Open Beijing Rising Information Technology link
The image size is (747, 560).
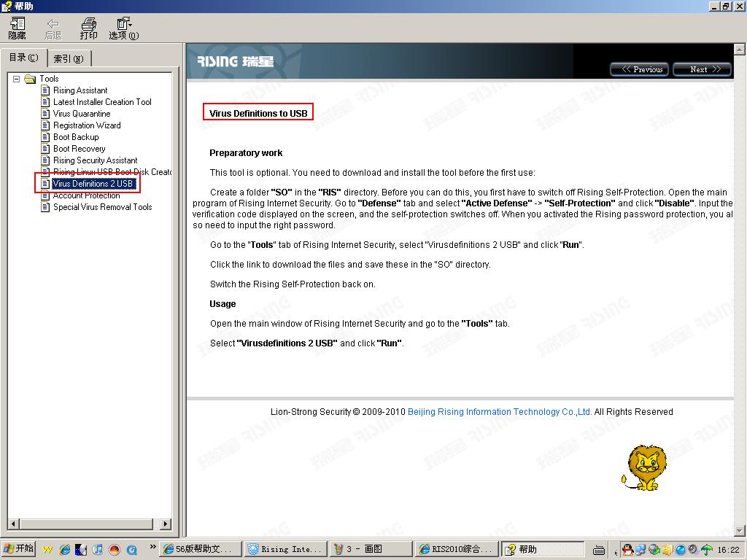[x=500, y=412]
